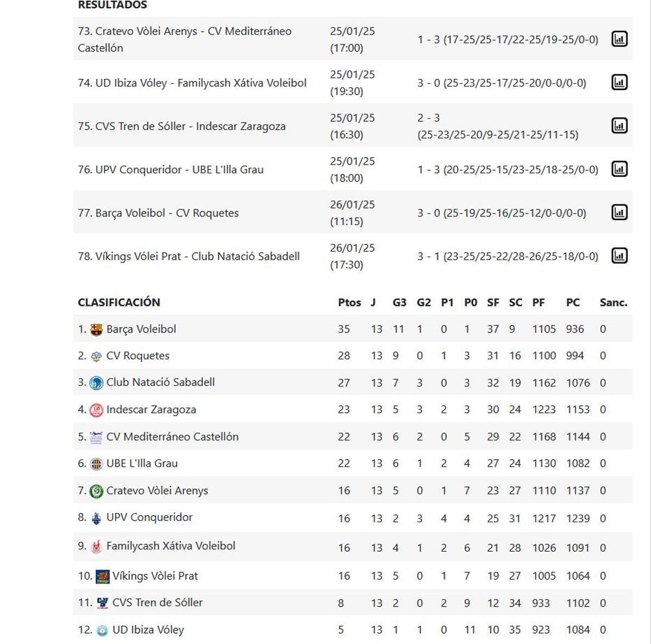Click the CLASIFICACIÓN section heading
Viewport: 652px width, 644px height.
coord(121,303)
